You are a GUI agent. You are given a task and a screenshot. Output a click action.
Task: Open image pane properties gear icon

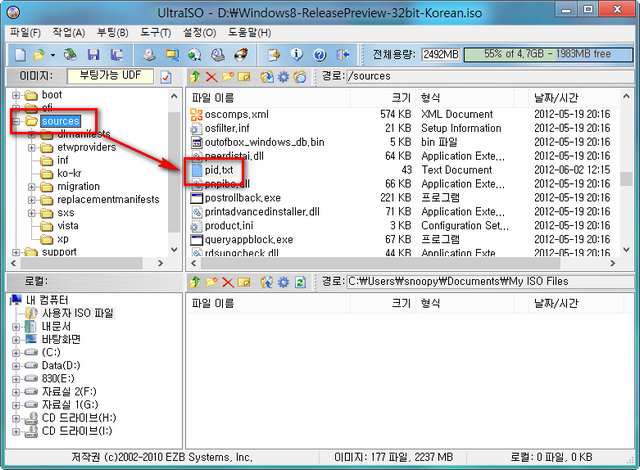click(283, 77)
